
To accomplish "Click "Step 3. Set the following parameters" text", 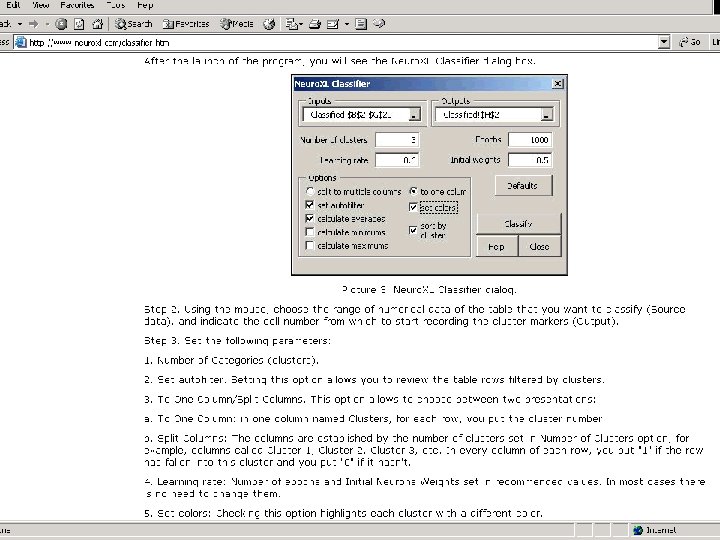I will (237, 341).
